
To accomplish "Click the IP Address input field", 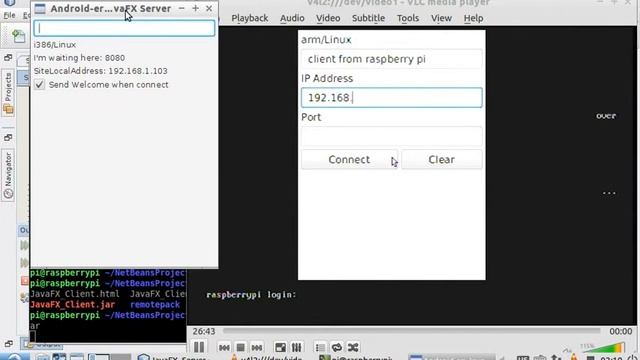I will 391,98.
